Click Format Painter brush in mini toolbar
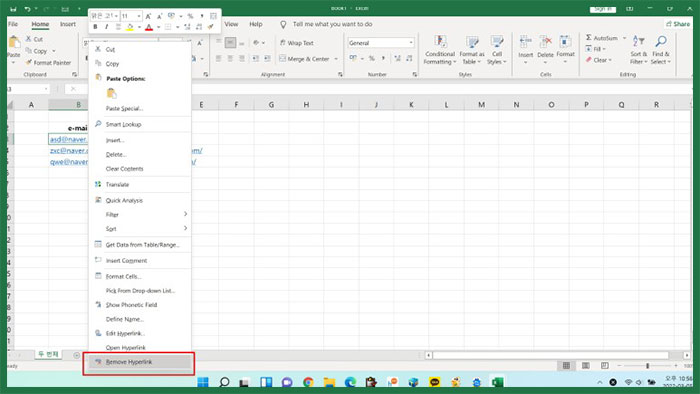700x394 pixels. pyautogui.click(x=211, y=27)
